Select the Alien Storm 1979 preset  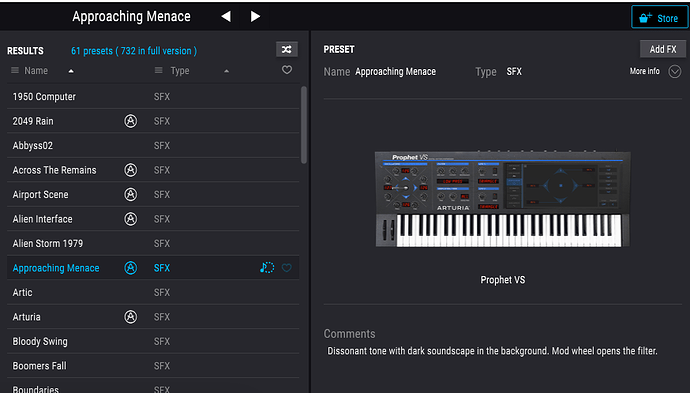pyautogui.click(x=153, y=243)
